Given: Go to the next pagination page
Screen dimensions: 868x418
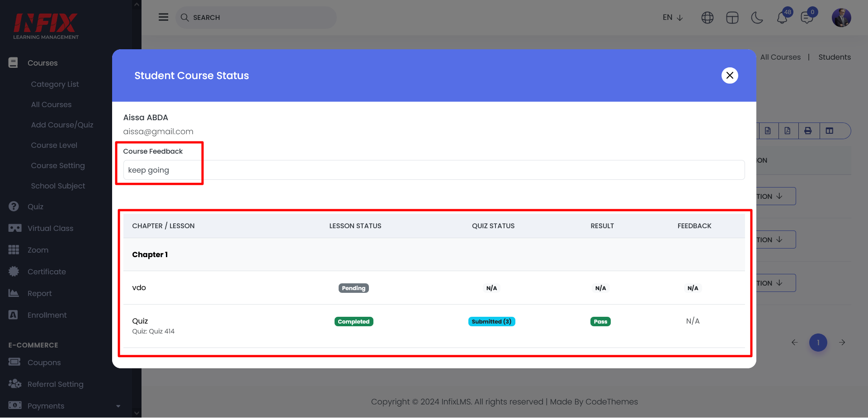Looking at the screenshot, I should [842, 343].
